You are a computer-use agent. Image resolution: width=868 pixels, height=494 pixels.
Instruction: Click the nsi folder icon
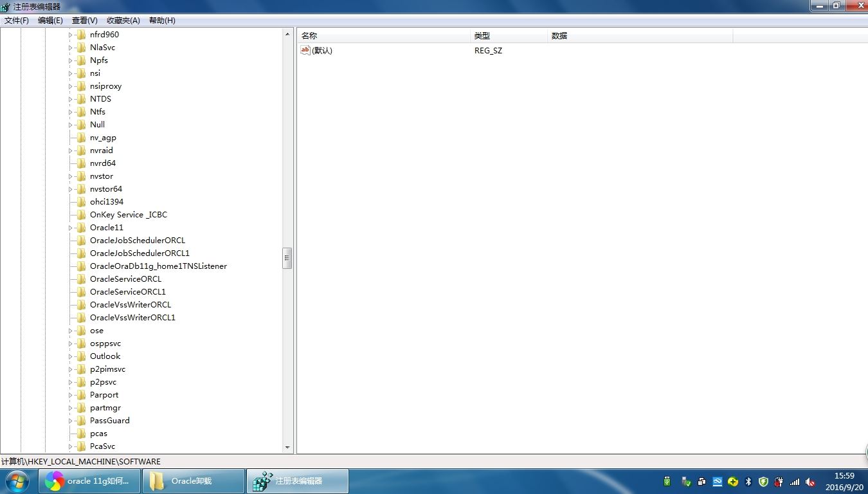tap(81, 73)
